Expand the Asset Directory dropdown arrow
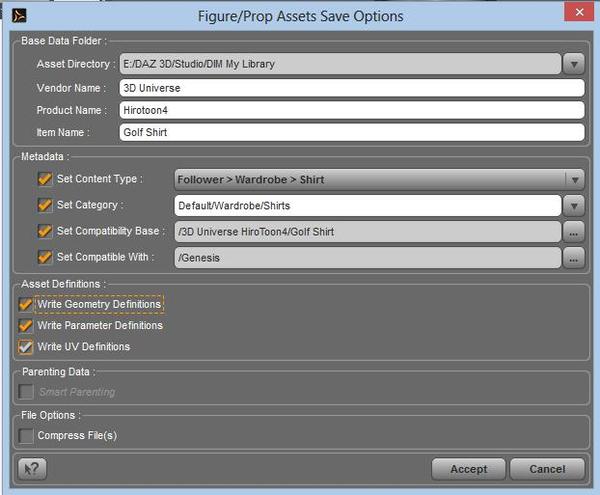 tap(573, 65)
